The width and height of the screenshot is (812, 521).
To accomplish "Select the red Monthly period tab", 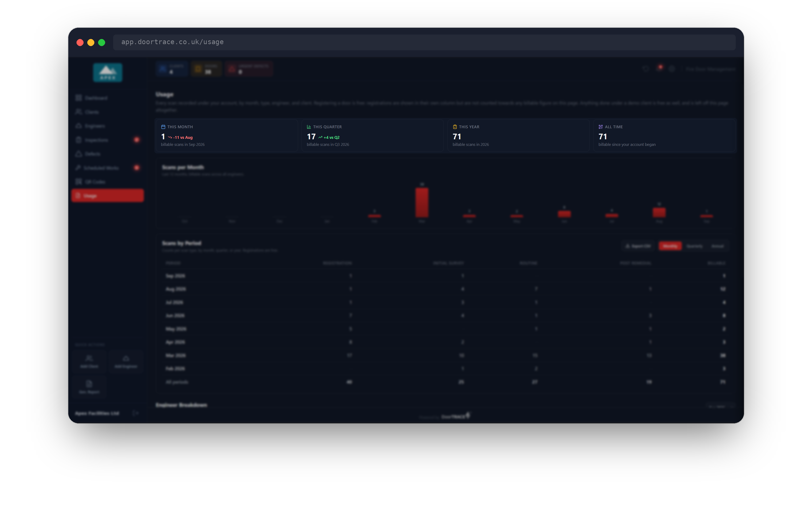I will 670,246.
